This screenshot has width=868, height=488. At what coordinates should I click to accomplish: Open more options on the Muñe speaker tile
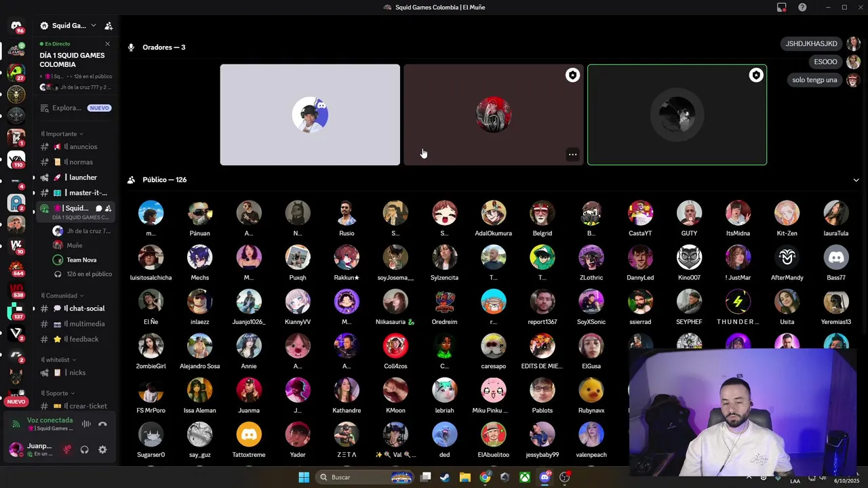(x=572, y=155)
